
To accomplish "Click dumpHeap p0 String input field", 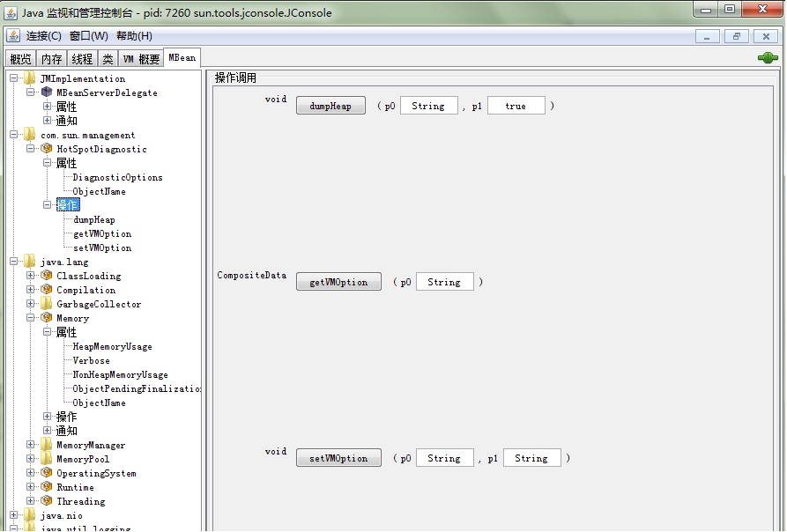I will click(x=429, y=106).
